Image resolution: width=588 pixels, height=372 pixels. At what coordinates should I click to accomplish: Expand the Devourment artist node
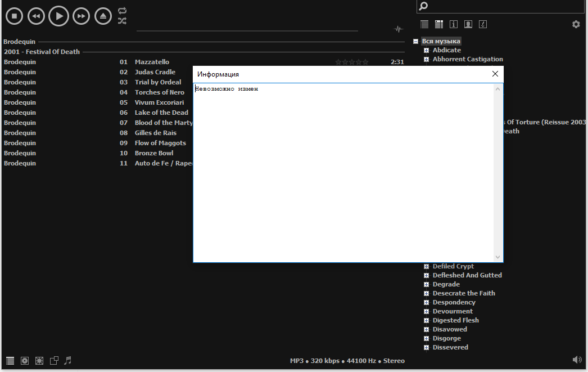point(427,312)
